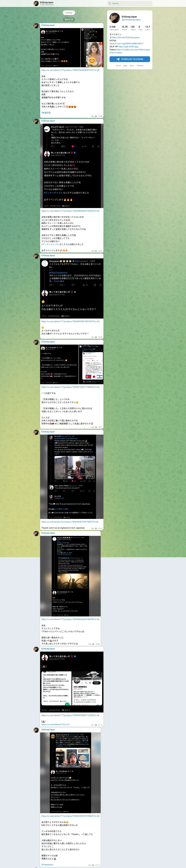The width and height of the screenshot is (186, 868).
Task: Select the 130 Videos counter
Action: tap(133, 28)
